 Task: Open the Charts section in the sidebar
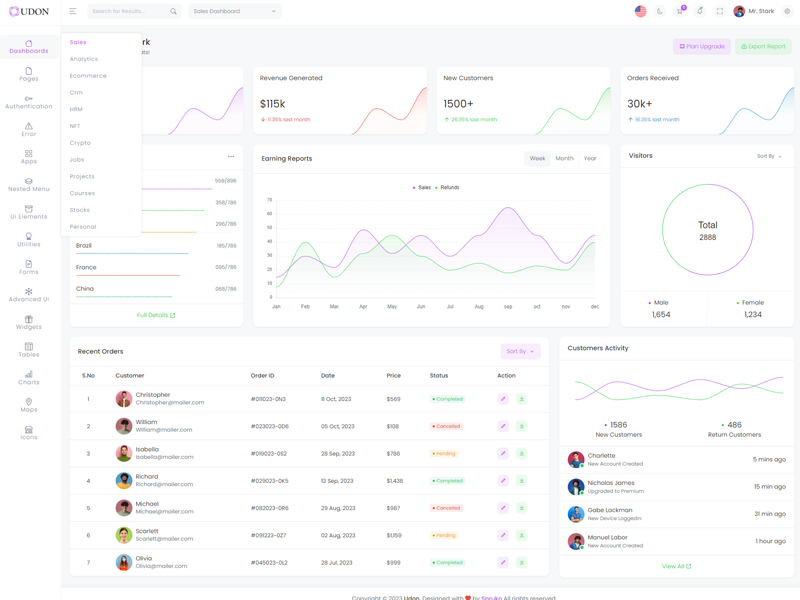28,377
